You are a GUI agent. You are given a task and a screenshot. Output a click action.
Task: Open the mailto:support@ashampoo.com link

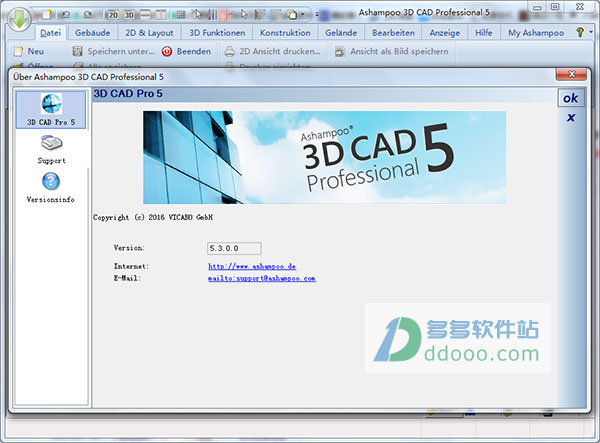tap(262, 278)
